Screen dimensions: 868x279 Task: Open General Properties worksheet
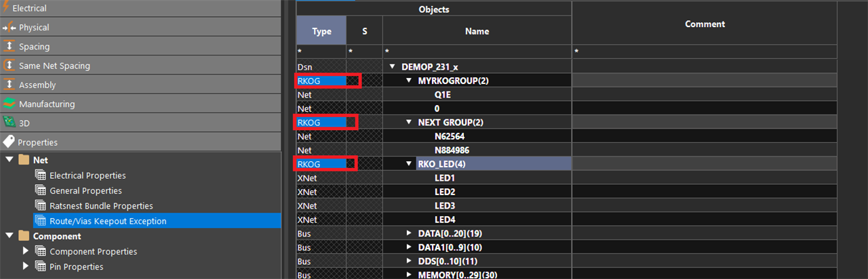(x=85, y=191)
